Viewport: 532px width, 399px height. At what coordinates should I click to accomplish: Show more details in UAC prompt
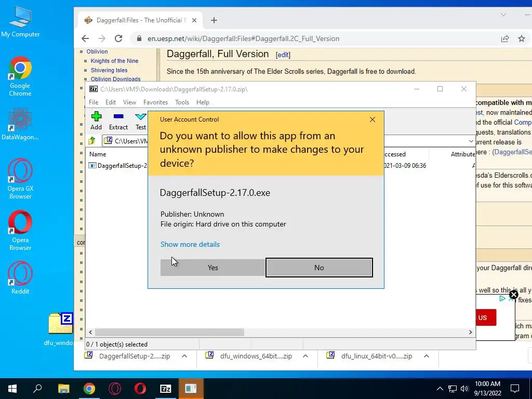pos(190,244)
